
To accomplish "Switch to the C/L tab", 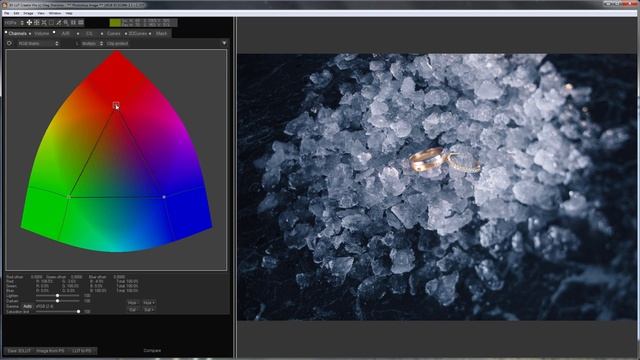I will click(x=89, y=33).
